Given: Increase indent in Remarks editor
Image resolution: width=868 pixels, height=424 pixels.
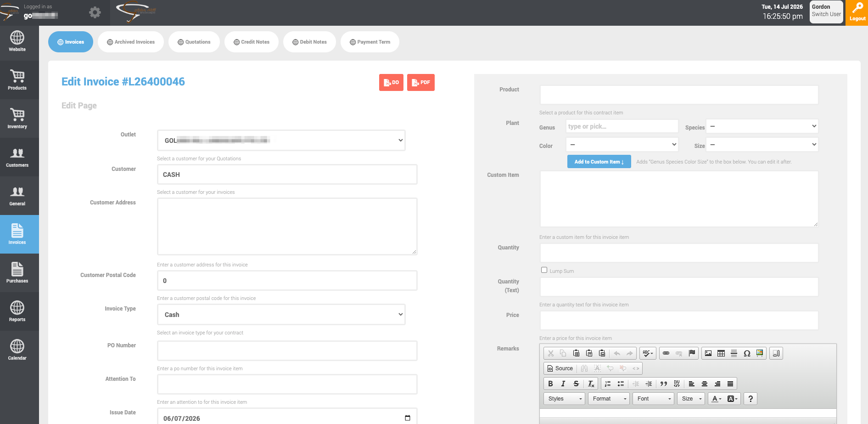Looking at the screenshot, I should tap(649, 384).
